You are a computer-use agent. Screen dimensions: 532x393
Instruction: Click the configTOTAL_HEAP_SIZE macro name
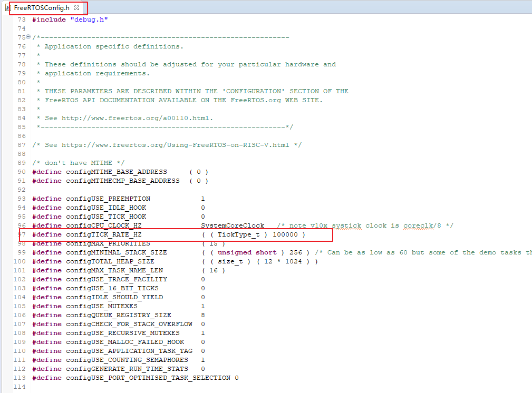tap(110, 261)
